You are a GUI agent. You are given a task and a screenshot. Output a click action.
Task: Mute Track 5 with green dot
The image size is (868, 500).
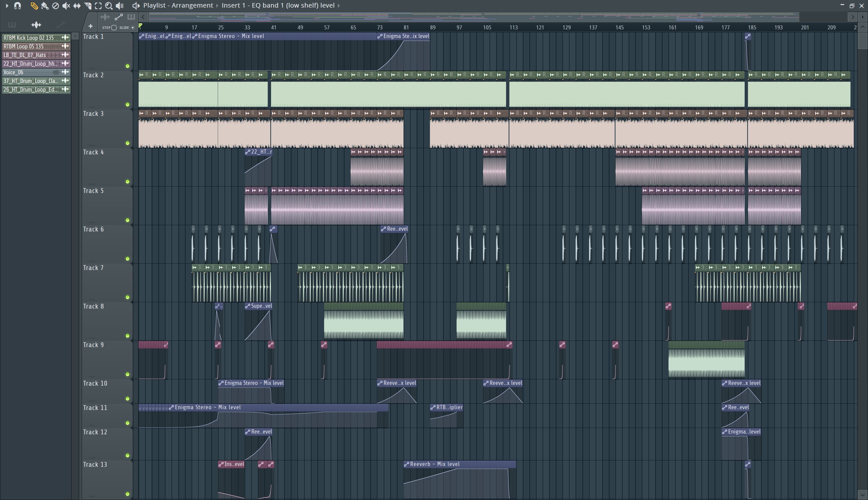[x=128, y=220]
